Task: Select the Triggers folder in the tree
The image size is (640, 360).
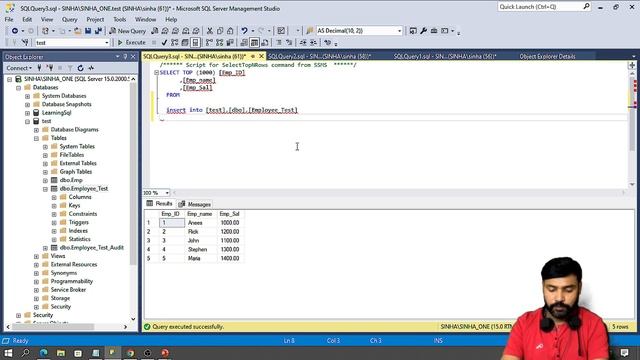Action: click(x=78, y=222)
